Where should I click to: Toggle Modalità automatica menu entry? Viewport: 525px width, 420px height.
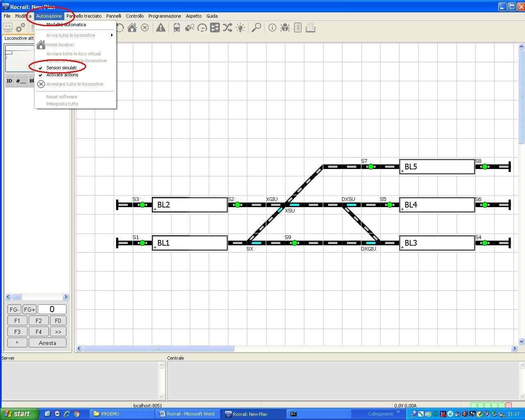click(x=66, y=25)
